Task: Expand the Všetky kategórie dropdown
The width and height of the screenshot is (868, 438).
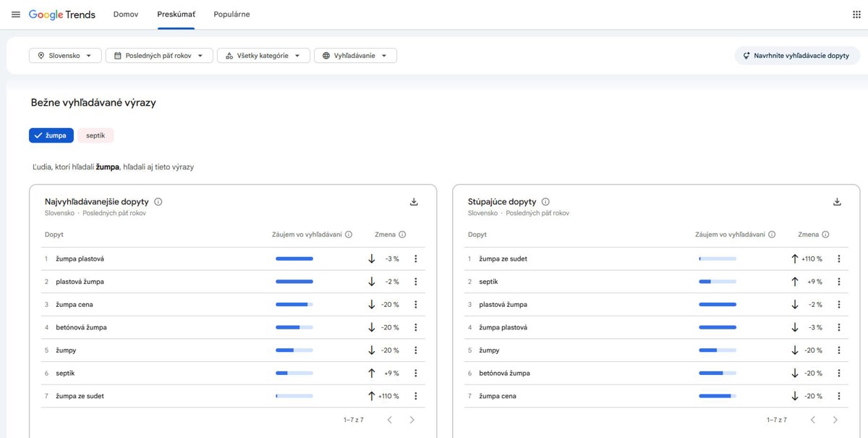Action: click(263, 56)
